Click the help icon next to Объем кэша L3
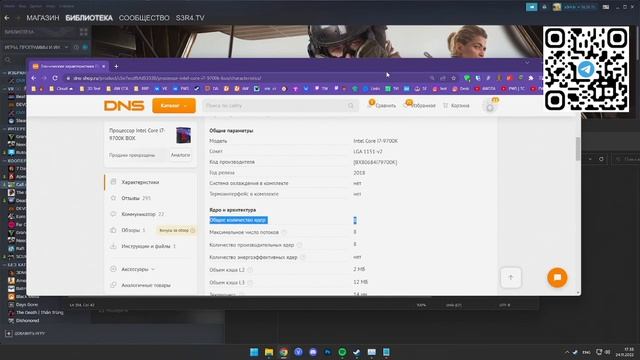The height and width of the screenshot is (360, 640). click(x=250, y=282)
